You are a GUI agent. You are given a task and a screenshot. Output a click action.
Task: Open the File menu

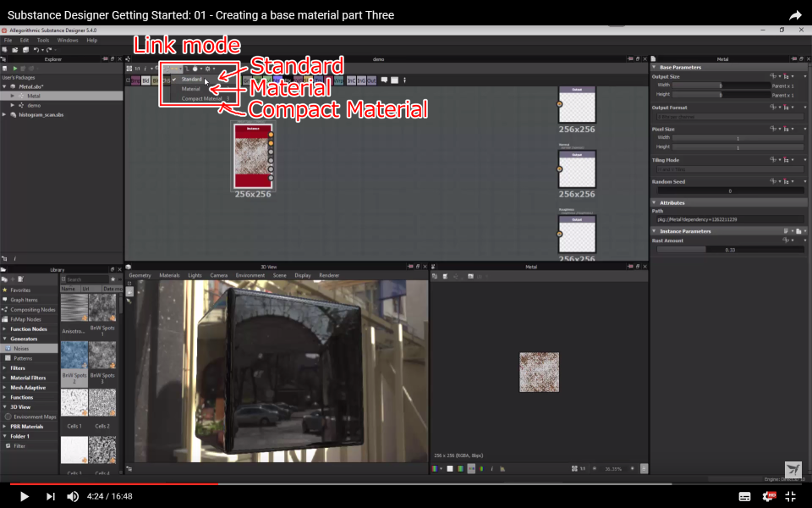[8, 40]
